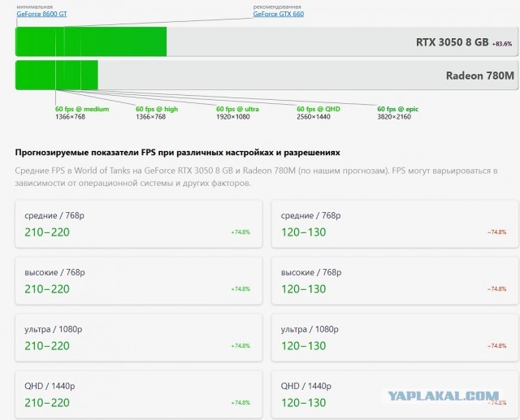Select the ультра / 1080p card showing 210–220
The width and height of the screenshot is (520, 420).
point(139,338)
